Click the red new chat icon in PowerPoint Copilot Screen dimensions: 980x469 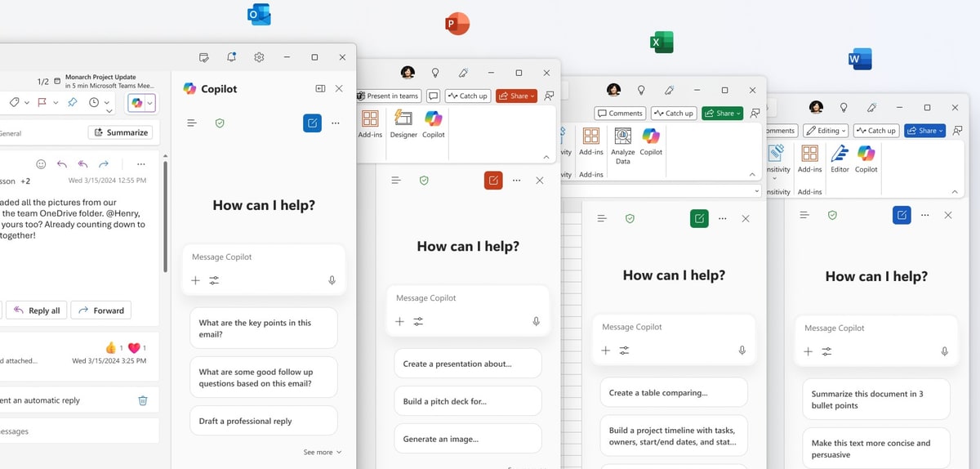[492, 181]
